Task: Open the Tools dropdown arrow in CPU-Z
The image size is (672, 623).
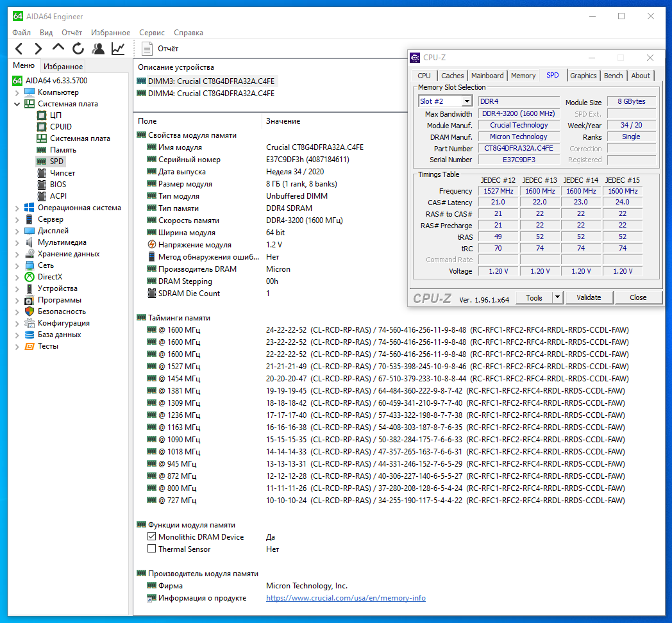Action: [x=557, y=297]
